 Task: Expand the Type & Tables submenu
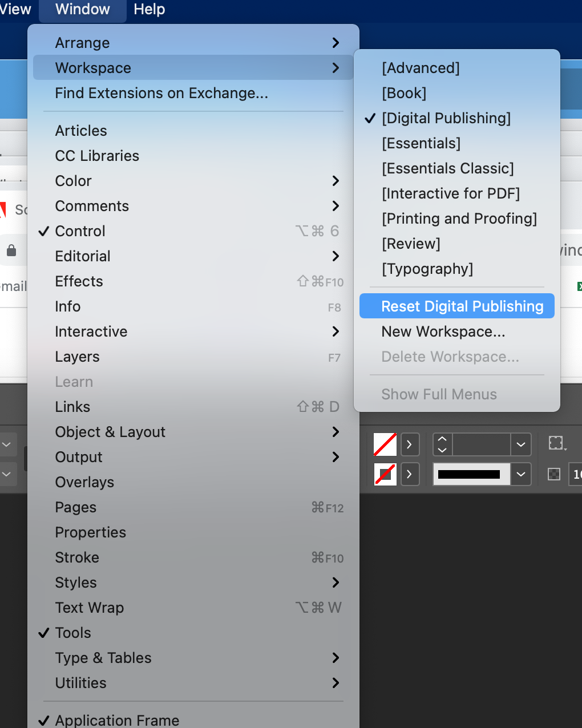(x=103, y=658)
